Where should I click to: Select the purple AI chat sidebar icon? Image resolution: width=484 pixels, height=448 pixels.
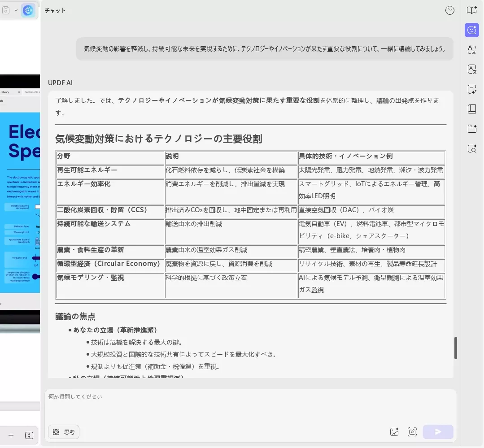tap(471, 30)
